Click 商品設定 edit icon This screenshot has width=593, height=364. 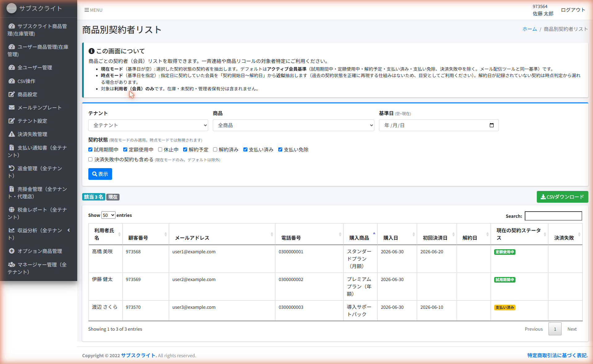12,94
